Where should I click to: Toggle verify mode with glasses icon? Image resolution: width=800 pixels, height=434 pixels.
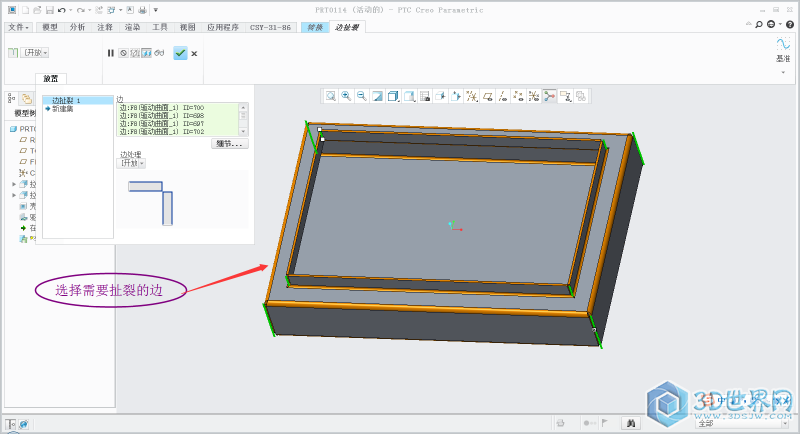(x=160, y=53)
